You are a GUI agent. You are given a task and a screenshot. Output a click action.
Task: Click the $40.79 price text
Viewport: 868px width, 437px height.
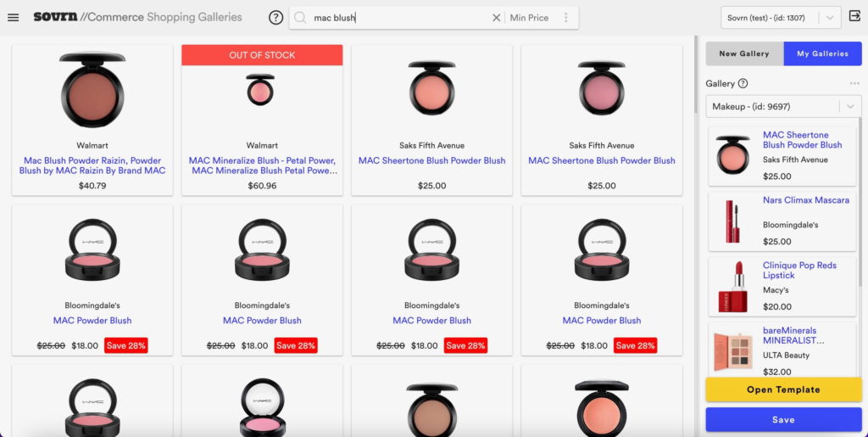(92, 186)
